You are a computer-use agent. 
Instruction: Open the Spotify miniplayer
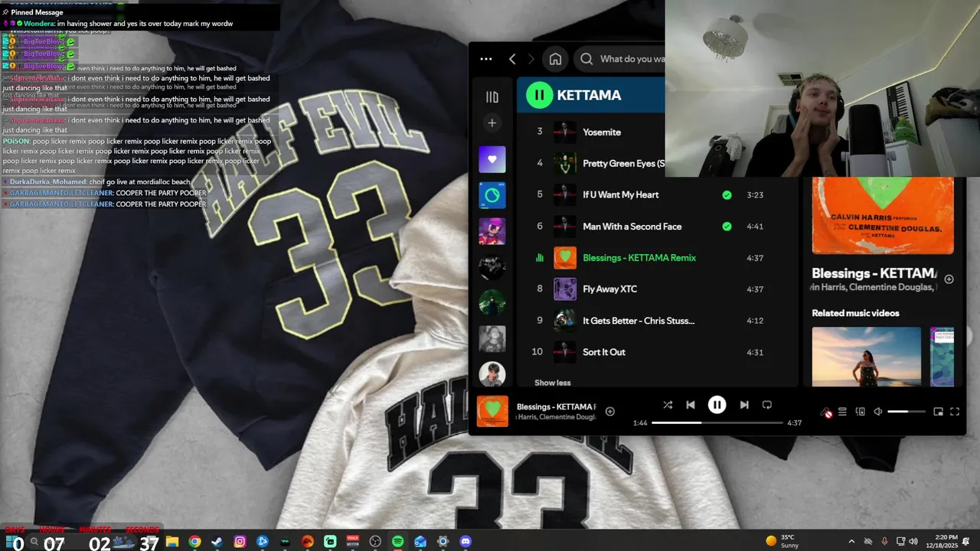pyautogui.click(x=938, y=412)
